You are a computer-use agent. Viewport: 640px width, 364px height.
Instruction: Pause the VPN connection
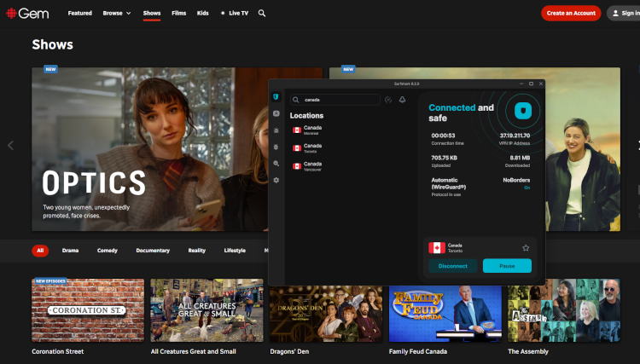pyautogui.click(x=507, y=266)
